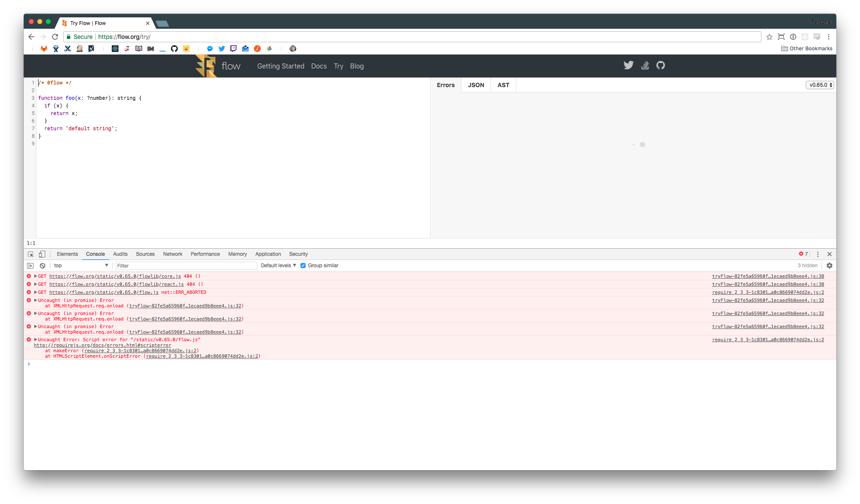Clear the console with the clear icon
This screenshot has width=860, height=504.
coord(42,266)
